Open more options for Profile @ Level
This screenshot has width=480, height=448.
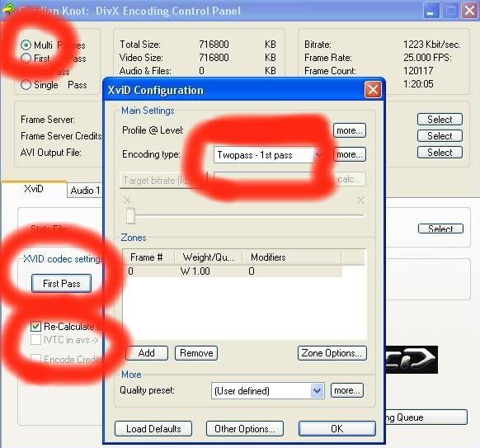tap(350, 130)
